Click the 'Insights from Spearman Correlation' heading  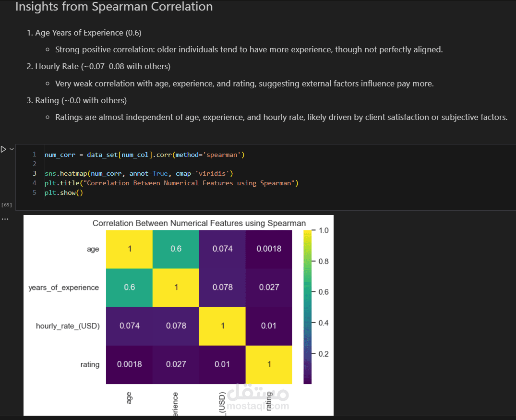point(114,7)
